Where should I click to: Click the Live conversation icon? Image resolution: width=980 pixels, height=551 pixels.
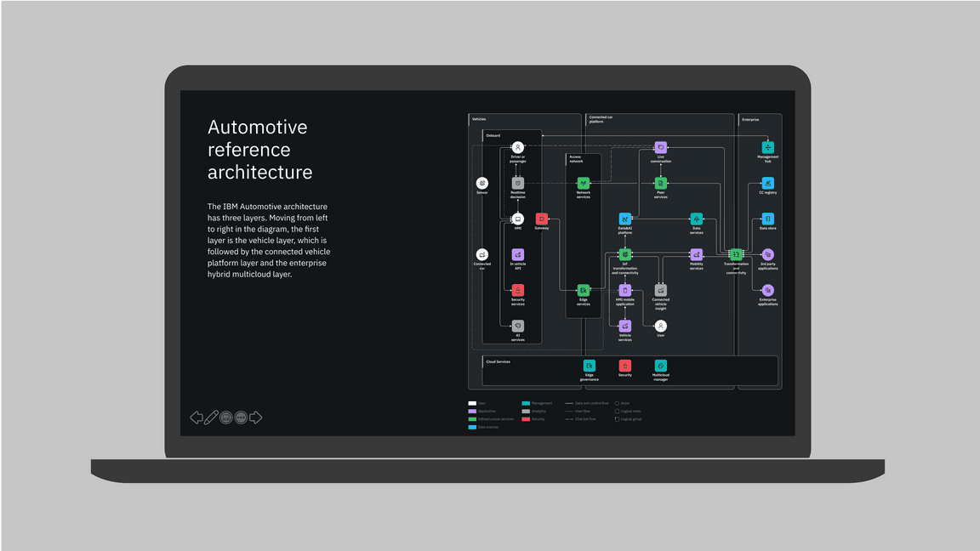(660, 148)
